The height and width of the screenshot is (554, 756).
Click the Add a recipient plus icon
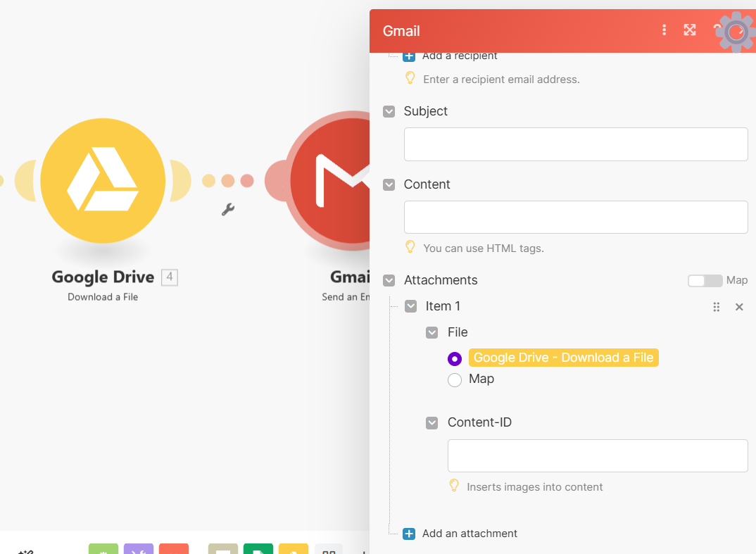(x=409, y=56)
